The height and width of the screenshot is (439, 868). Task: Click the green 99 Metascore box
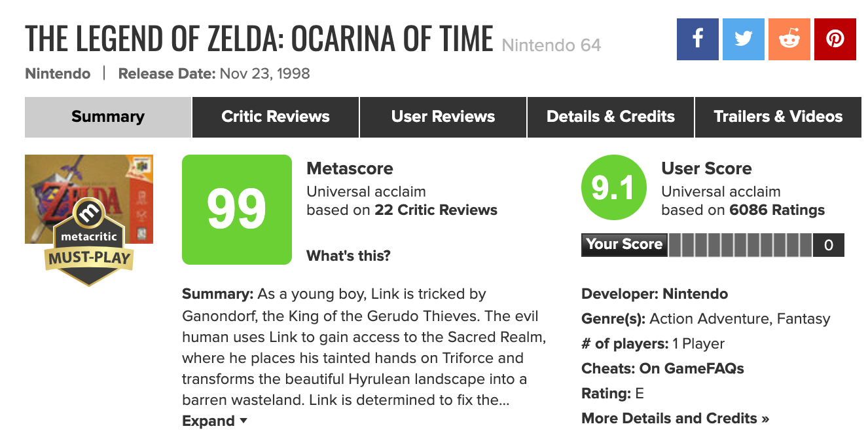coord(237,210)
